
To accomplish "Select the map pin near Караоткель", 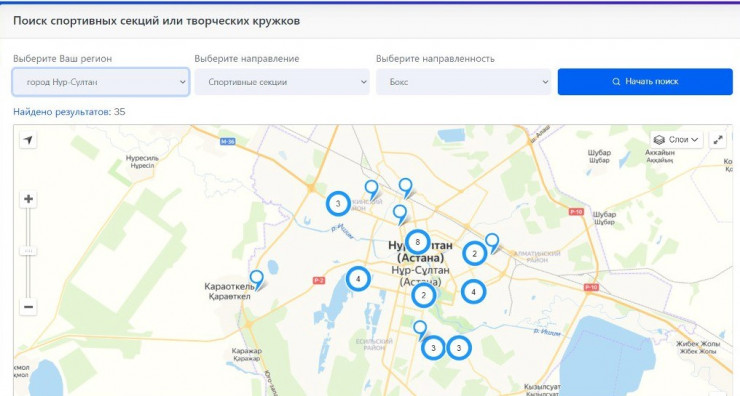I will pyautogui.click(x=257, y=279).
